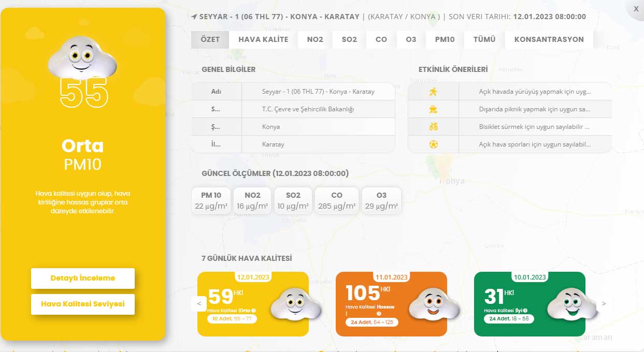Click the location arrow icon before SEYYAR
The image size is (644, 352).
[194, 17]
